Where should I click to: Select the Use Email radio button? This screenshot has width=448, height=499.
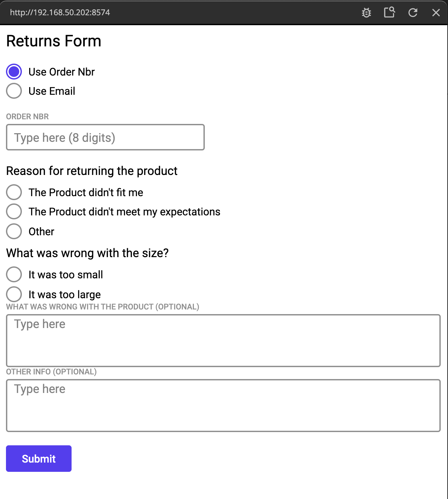click(x=14, y=91)
